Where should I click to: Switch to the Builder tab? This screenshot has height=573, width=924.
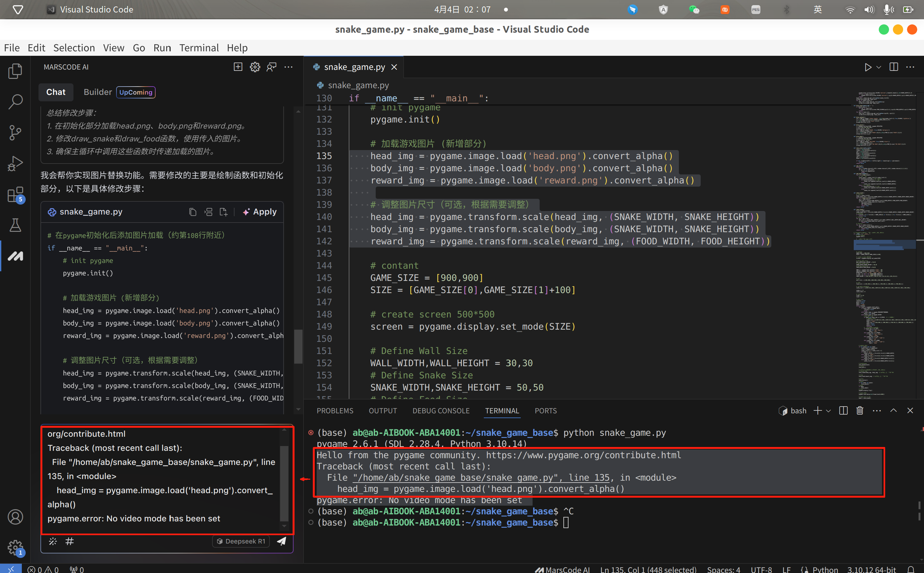point(98,92)
